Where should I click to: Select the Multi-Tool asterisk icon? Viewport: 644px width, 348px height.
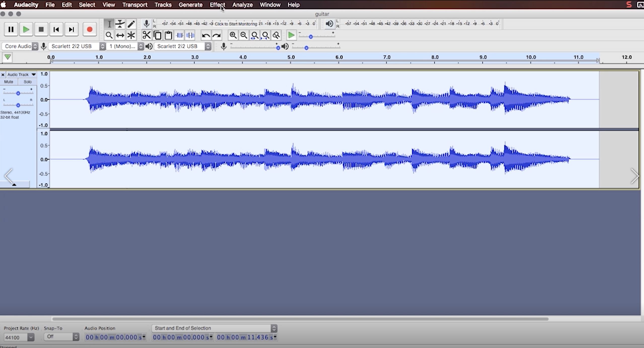point(131,35)
